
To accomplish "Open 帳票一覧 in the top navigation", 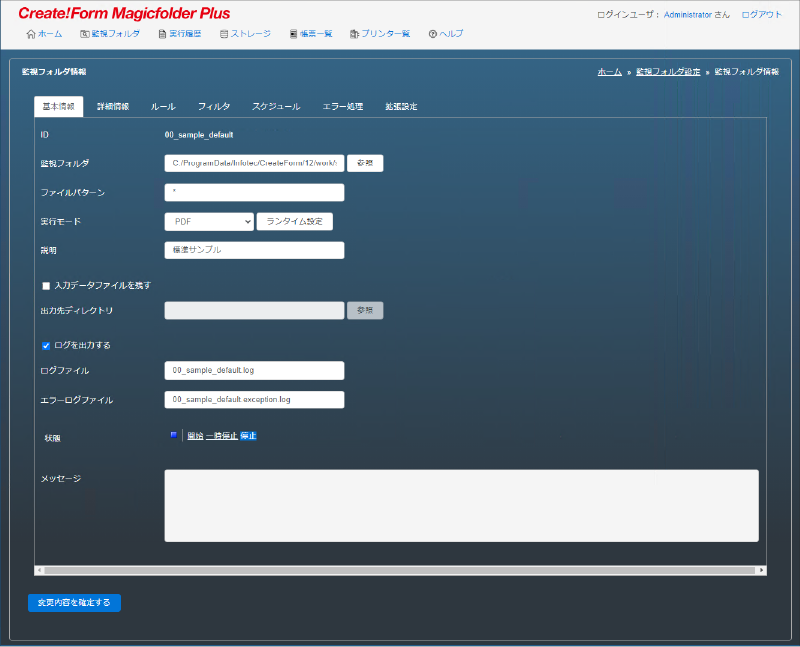I will [316, 34].
